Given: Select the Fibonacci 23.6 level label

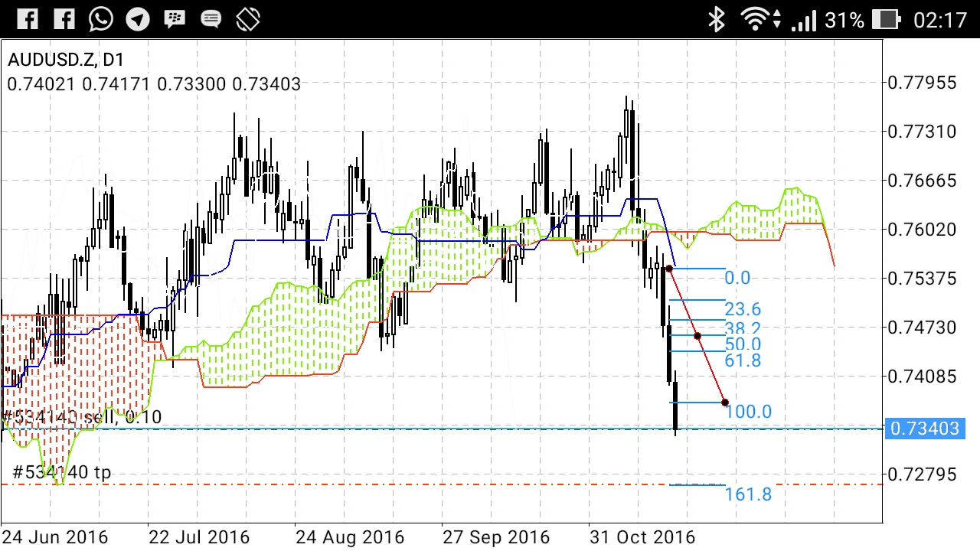Looking at the screenshot, I should click(x=743, y=309).
